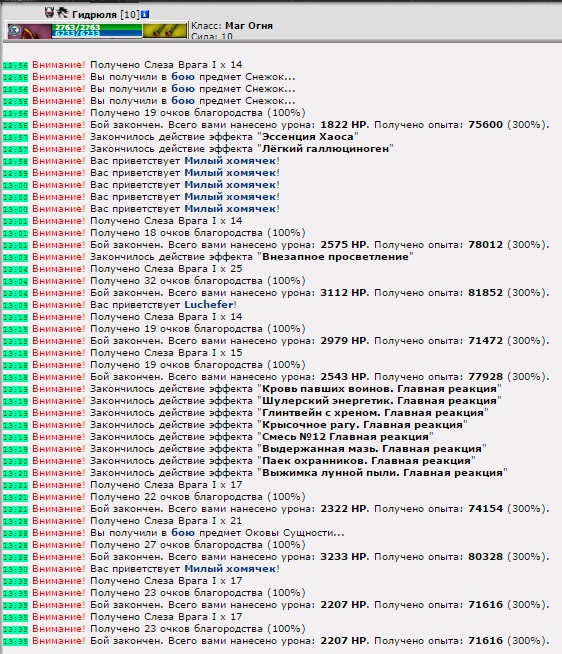Screen dimensions: 562x654
Task: Click 'Получено 27 очков благородства' line
Action: [x=198, y=545]
